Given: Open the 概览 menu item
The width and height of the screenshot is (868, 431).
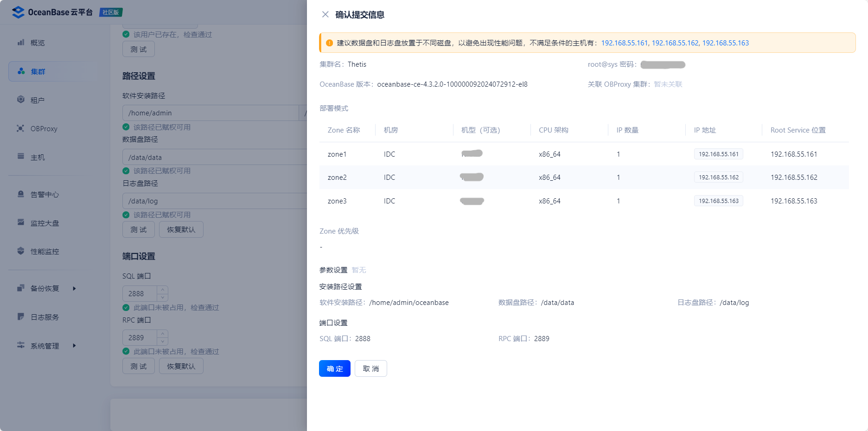Looking at the screenshot, I should click(x=38, y=43).
